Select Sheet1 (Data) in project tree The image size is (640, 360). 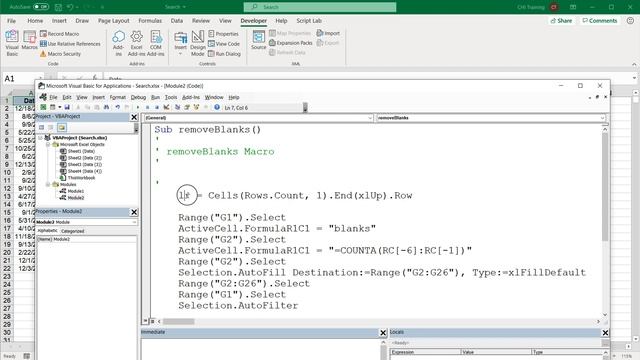pyautogui.click(x=78, y=151)
